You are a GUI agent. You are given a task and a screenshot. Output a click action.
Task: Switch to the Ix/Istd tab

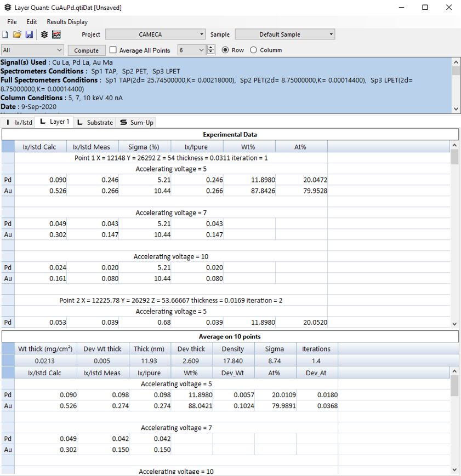18,122
